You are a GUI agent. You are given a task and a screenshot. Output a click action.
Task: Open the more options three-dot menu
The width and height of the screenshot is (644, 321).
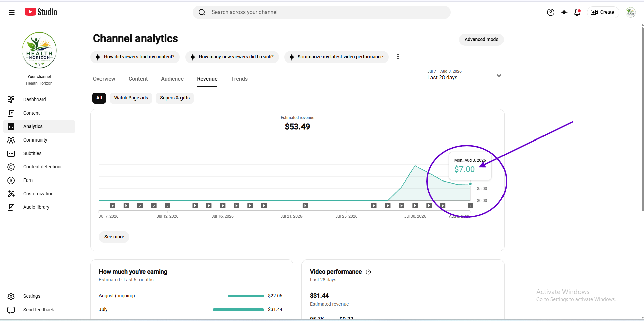coord(398,57)
